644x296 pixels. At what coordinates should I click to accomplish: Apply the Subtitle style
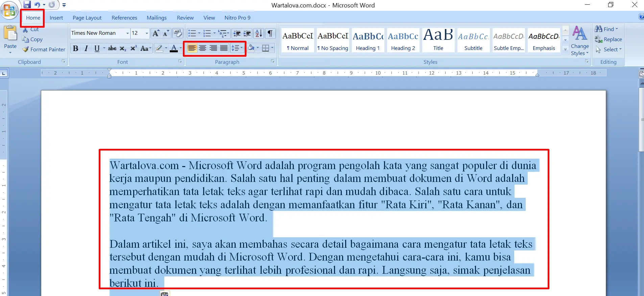[474, 40]
